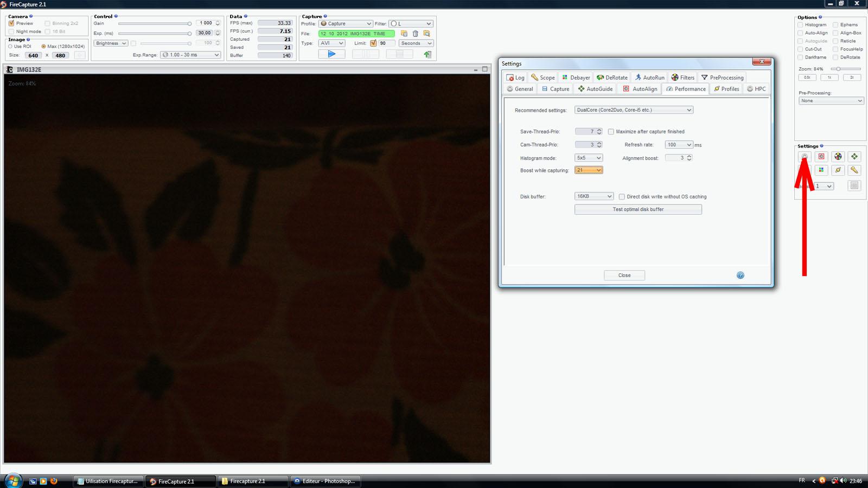This screenshot has height=488, width=868.
Task: Open the Refresh rate dropdown
Action: point(679,145)
